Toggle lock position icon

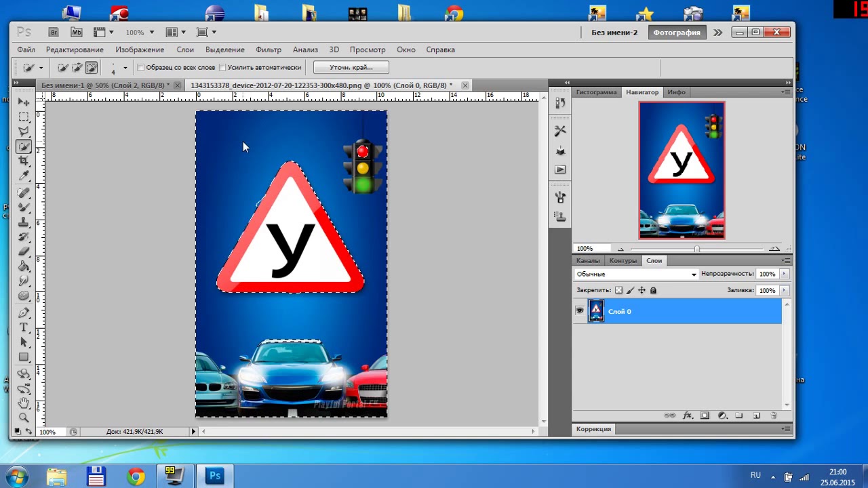[642, 290]
